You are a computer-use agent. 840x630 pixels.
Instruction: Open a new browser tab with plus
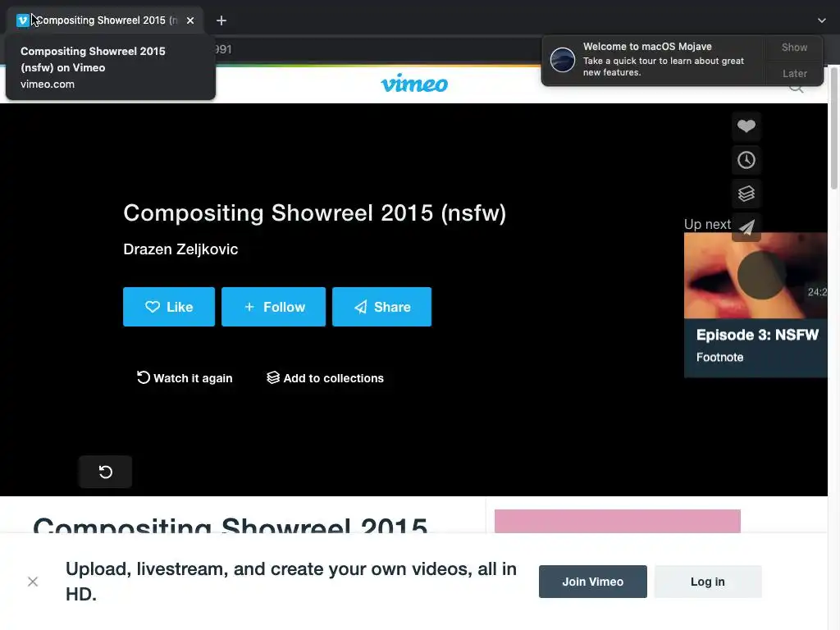click(221, 21)
